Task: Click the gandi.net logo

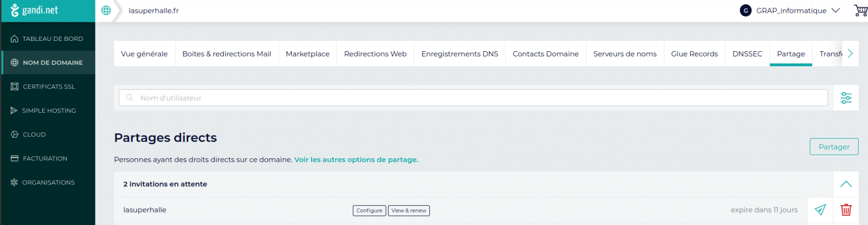Action: pyautogui.click(x=35, y=10)
